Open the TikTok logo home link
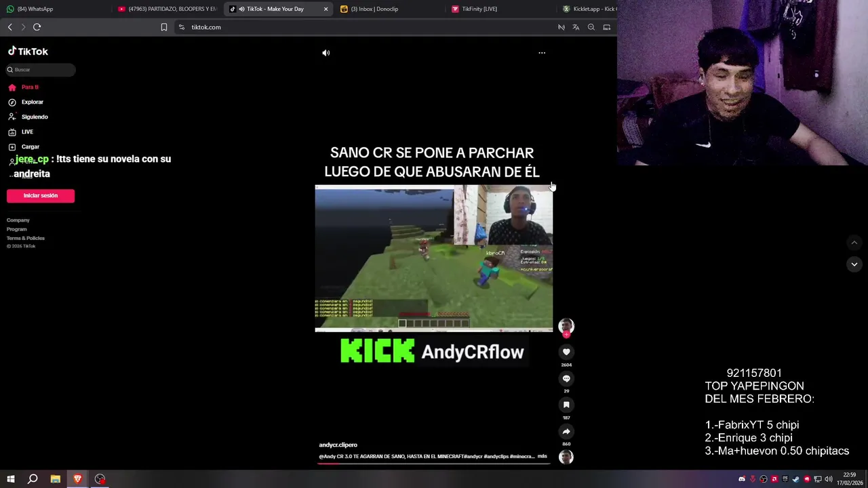The width and height of the screenshot is (868, 488). pos(28,52)
